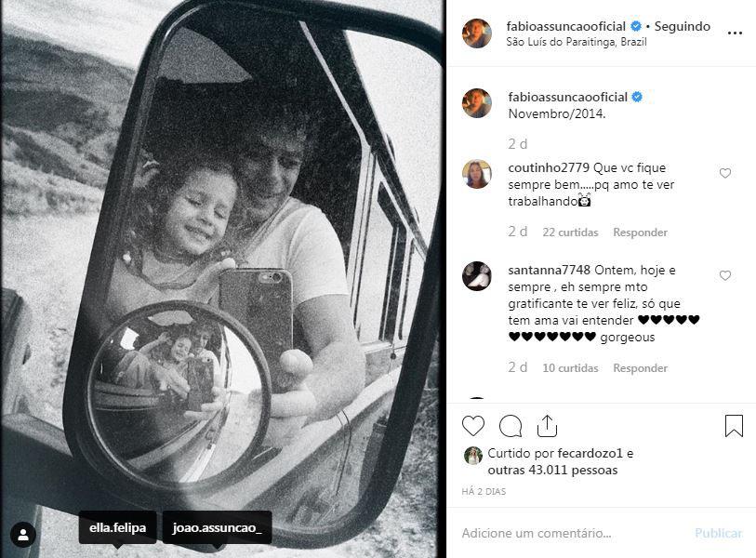Open the three-dot more options menu
The image size is (756, 558).
pos(735,33)
